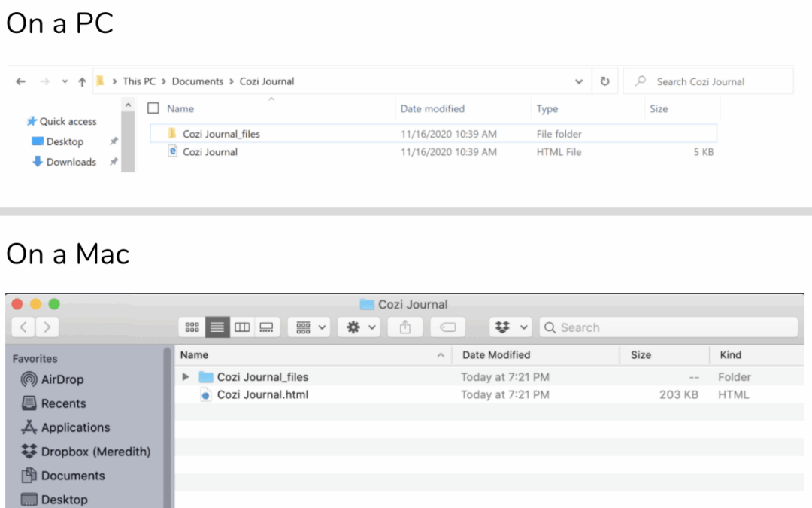Sort by Name column in Windows Explorer
The width and height of the screenshot is (812, 508).
click(180, 109)
